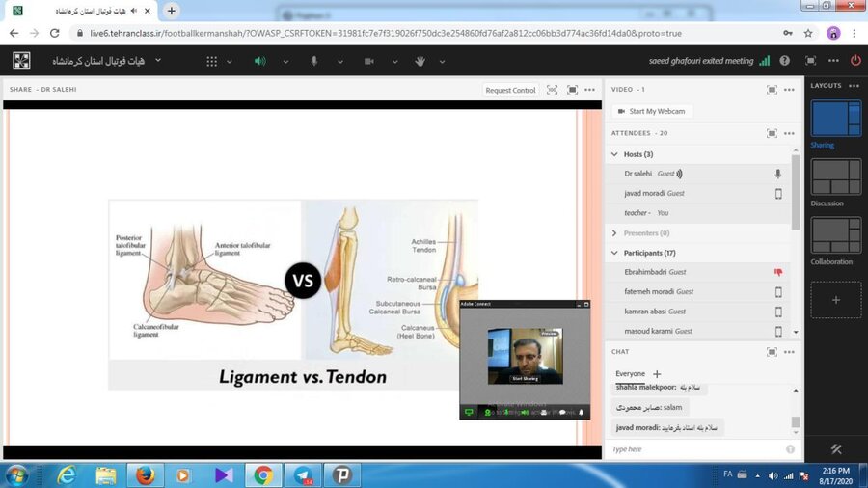The width and height of the screenshot is (868, 488).
Task: Click the raise hand icon
Action: point(420,61)
